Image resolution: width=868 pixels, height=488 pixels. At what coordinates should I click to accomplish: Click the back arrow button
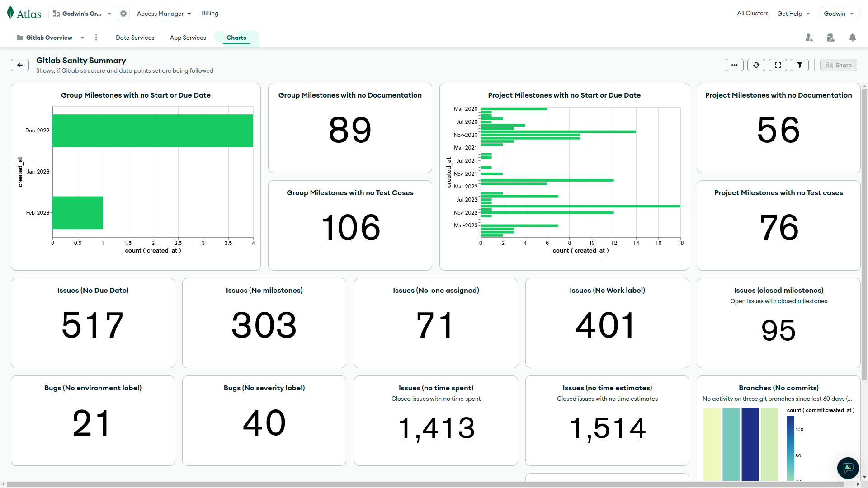20,65
